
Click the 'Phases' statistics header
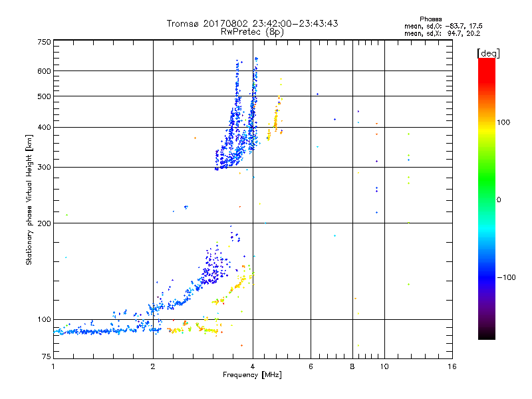pos(430,19)
